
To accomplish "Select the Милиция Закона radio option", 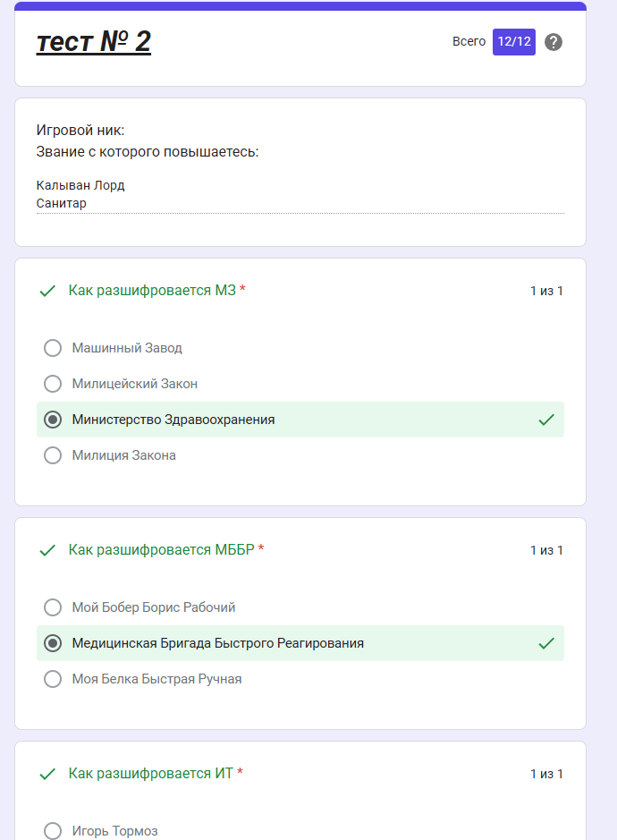I will tap(53, 455).
